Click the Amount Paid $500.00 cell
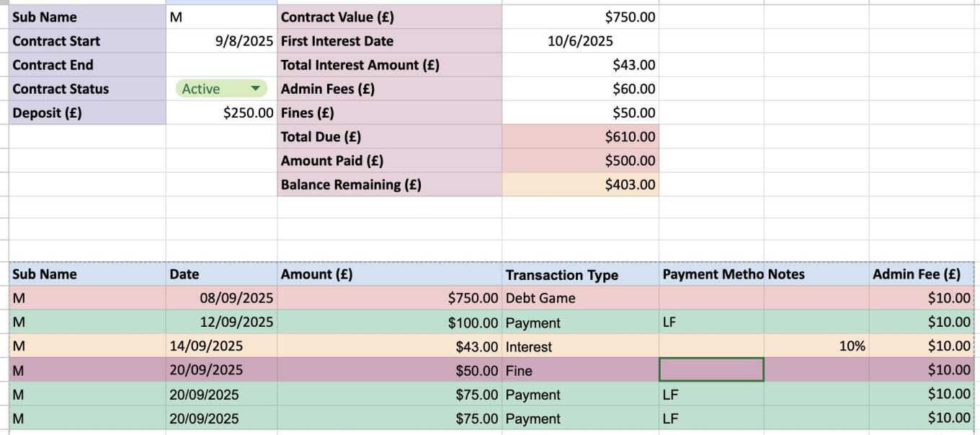The image size is (980, 435). 580,160
